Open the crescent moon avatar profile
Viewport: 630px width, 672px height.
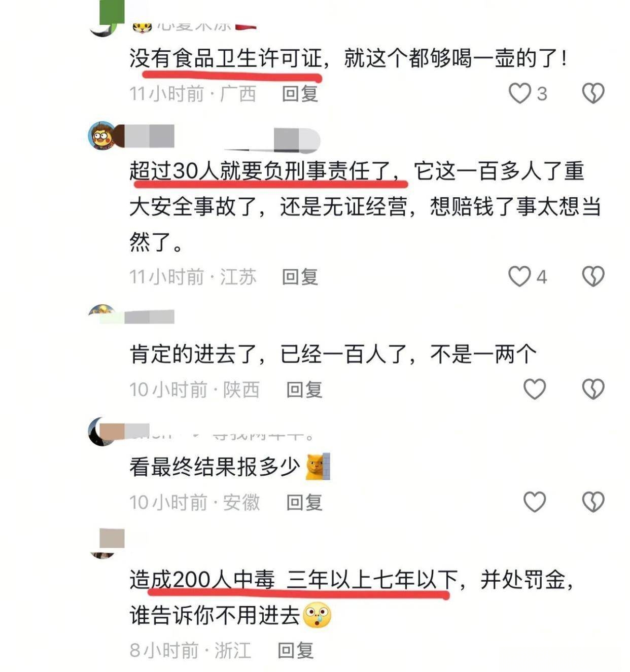click(102, 432)
